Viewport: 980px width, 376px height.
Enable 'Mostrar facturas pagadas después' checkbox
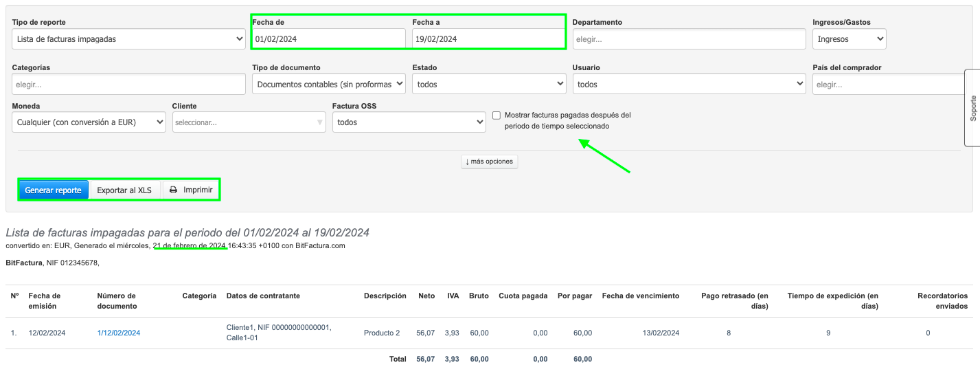[x=497, y=115]
